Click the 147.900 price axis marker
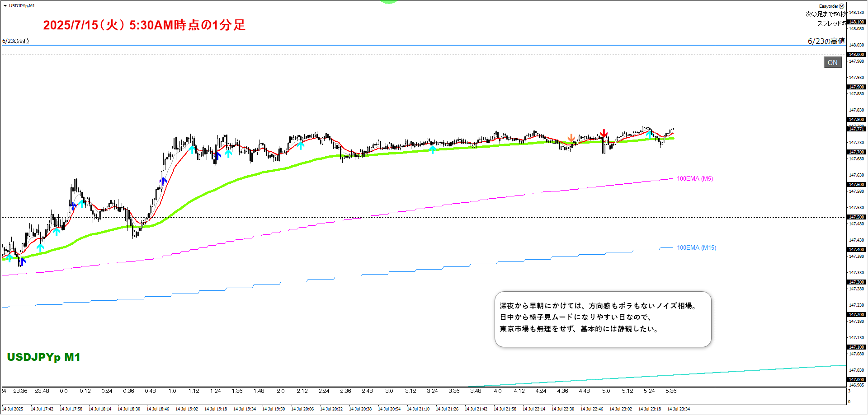This screenshot has height=415, width=868. coord(856,87)
